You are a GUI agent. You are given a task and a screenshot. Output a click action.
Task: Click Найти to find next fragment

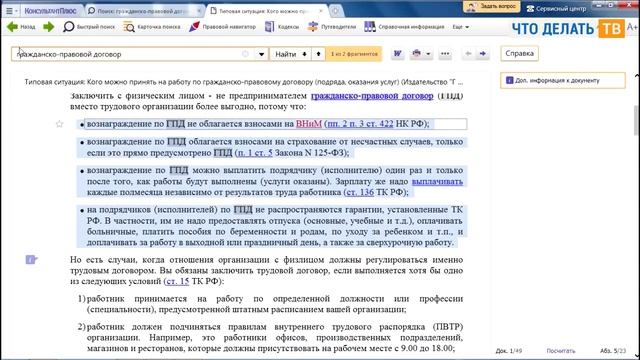tap(291, 54)
